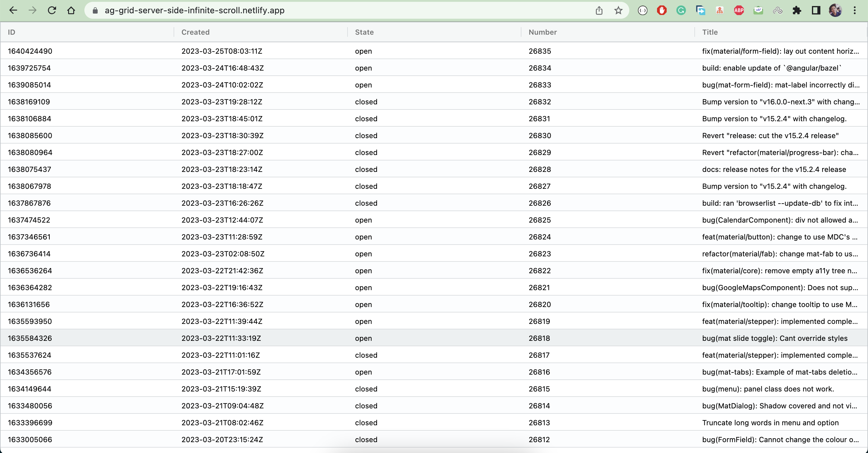The width and height of the screenshot is (868, 453).
Task: Open the green envelope mail tracker extension
Action: click(758, 10)
